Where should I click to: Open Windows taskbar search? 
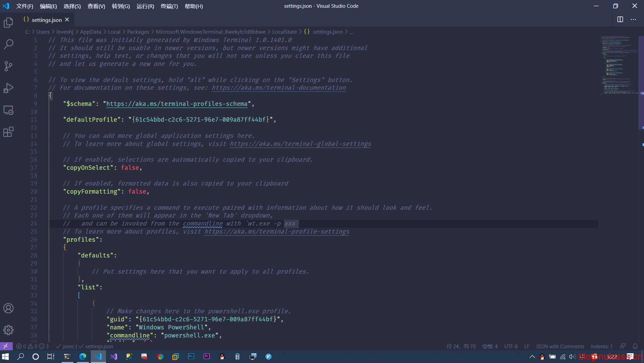[x=21, y=357]
